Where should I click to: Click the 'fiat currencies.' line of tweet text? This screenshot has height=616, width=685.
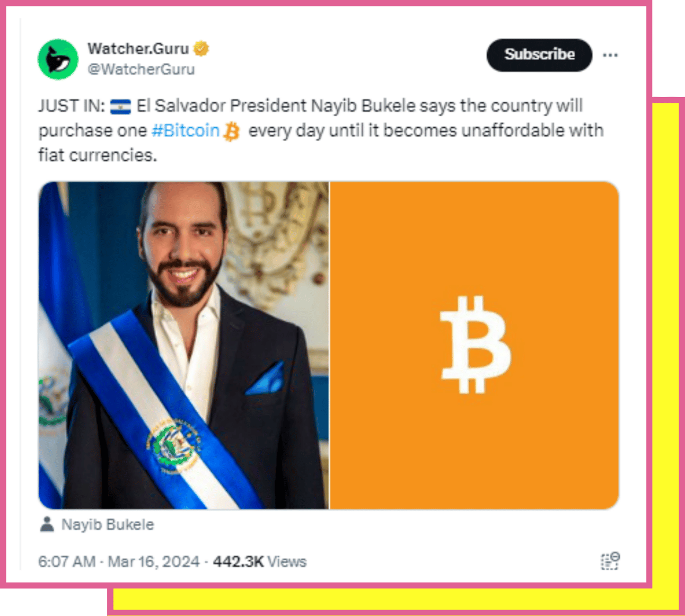tap(98, 155)
